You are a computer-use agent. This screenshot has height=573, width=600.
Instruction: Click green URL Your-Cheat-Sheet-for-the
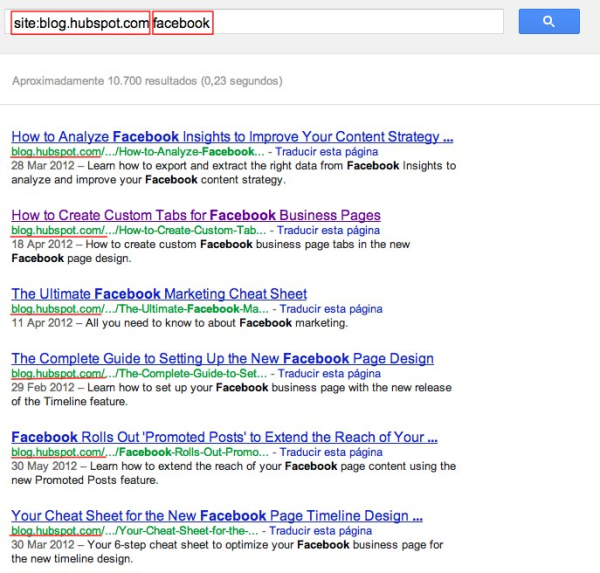point(135,531)
